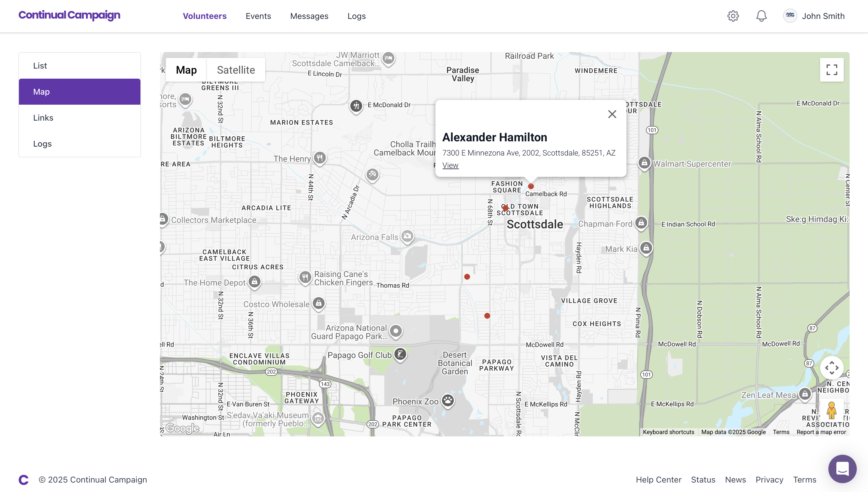868x492 pixels.
Task: Open keyboard shortcuts for the map
Action: point(669,432)
